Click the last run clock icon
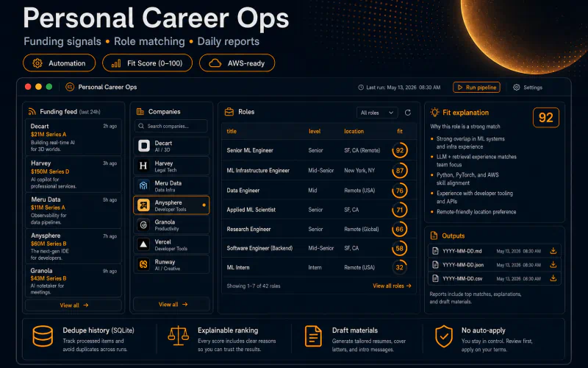This screenshot has height=368, width=588. 361,87
